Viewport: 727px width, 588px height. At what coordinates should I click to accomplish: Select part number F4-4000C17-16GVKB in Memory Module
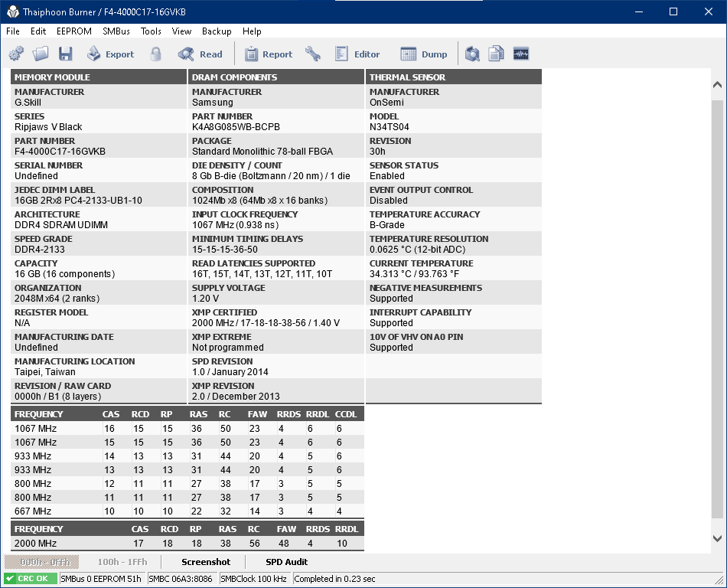click(x=60, y=152)
